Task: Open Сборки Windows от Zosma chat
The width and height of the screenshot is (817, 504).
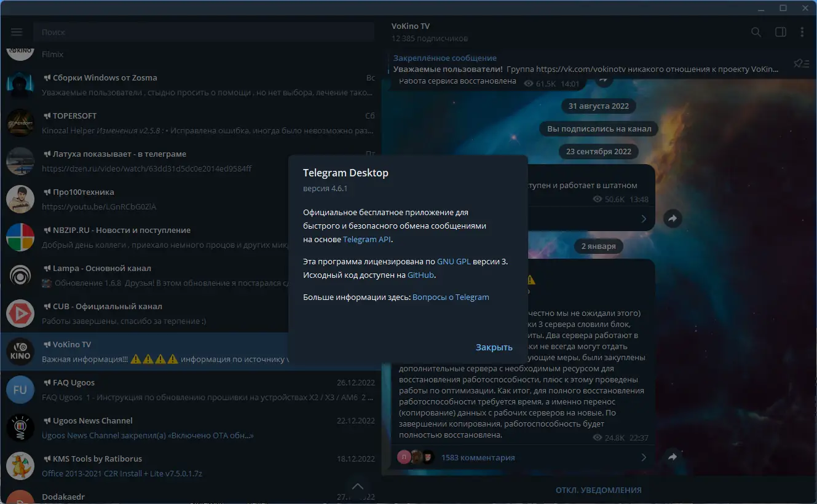Action: (x=191, y=85)
